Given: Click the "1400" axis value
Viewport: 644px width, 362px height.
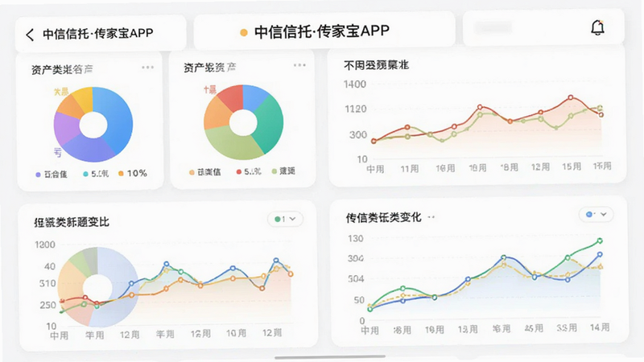Looking at the screenshot, I should tap(354, 84).
